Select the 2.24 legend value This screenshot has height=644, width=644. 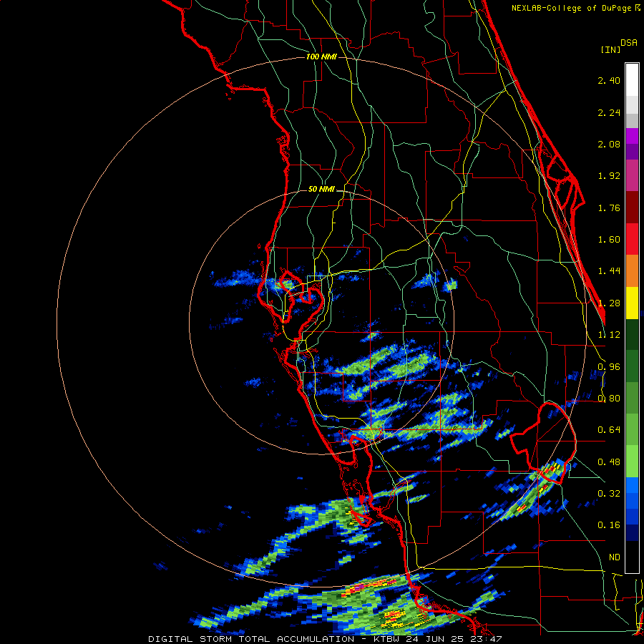609,112
